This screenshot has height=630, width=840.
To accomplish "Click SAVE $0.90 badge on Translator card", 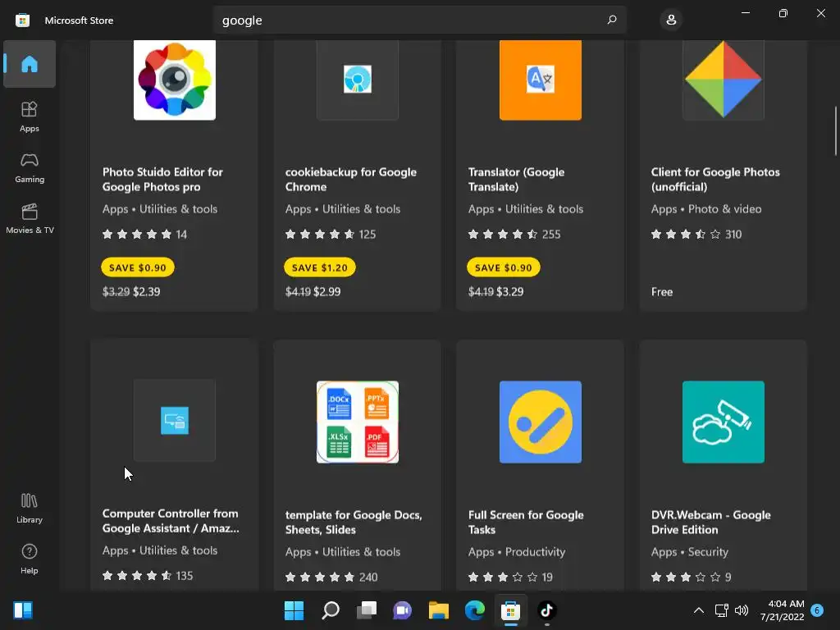I will (504, 267).
